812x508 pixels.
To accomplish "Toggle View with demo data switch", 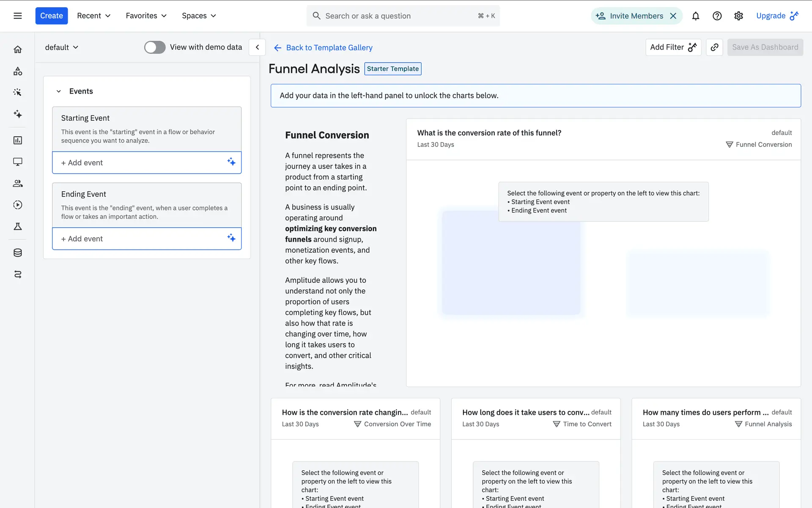I will point(155,47).
